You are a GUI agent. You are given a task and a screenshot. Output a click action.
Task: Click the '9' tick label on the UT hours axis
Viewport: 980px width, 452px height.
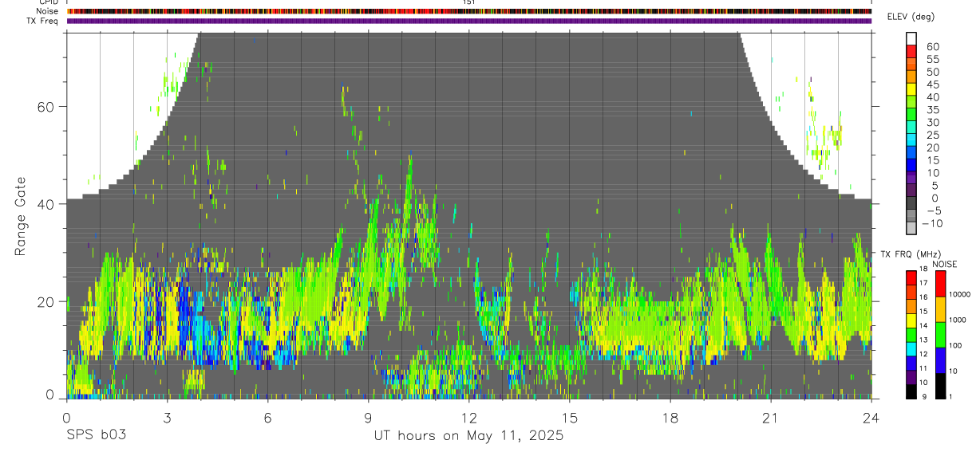pyautogui.click(x=368, y=418)
